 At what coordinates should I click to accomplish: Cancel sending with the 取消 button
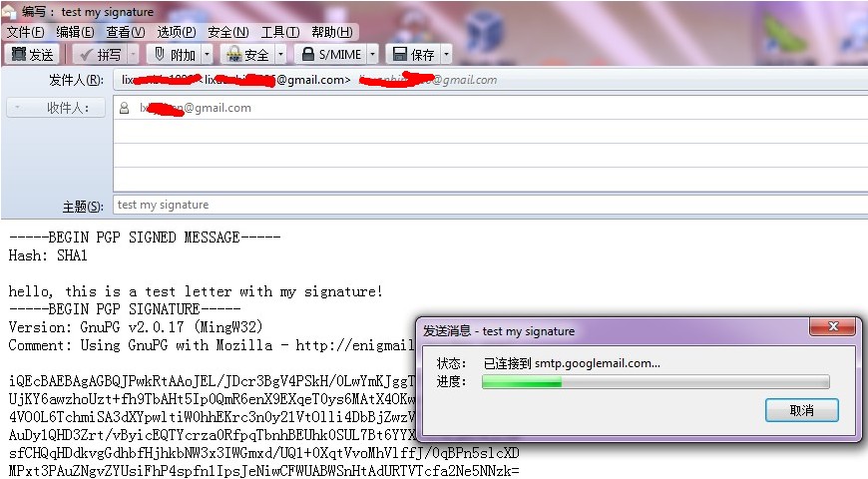pos(801,410)
